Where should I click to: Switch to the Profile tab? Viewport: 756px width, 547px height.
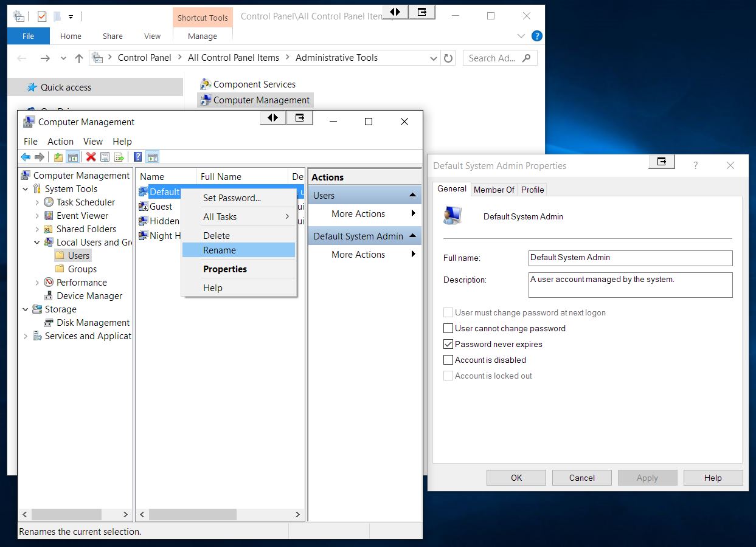(x=532, y=190)
